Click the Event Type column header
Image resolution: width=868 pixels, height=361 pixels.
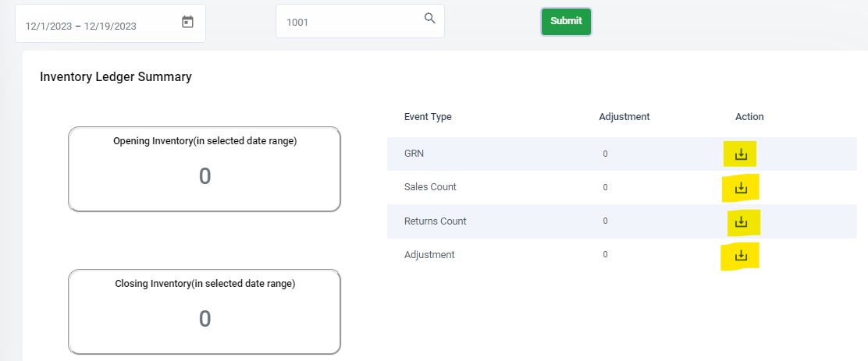point(428,117)
